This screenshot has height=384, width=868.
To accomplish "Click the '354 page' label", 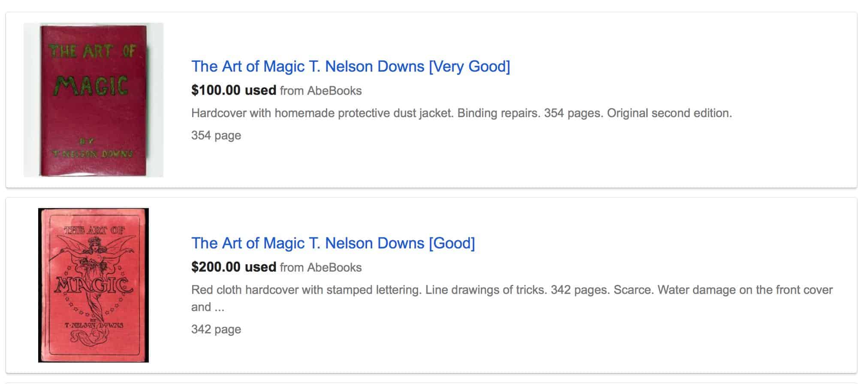I will 216,136.
